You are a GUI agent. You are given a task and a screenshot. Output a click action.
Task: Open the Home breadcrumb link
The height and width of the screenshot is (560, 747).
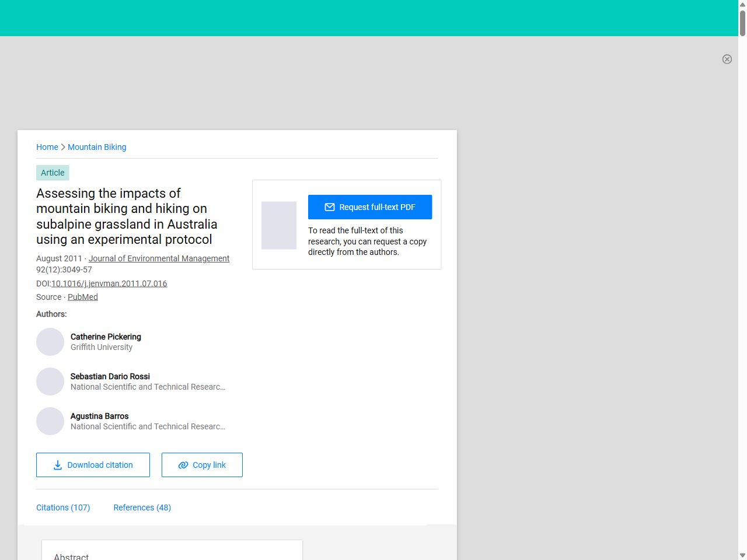pos(47,147)
